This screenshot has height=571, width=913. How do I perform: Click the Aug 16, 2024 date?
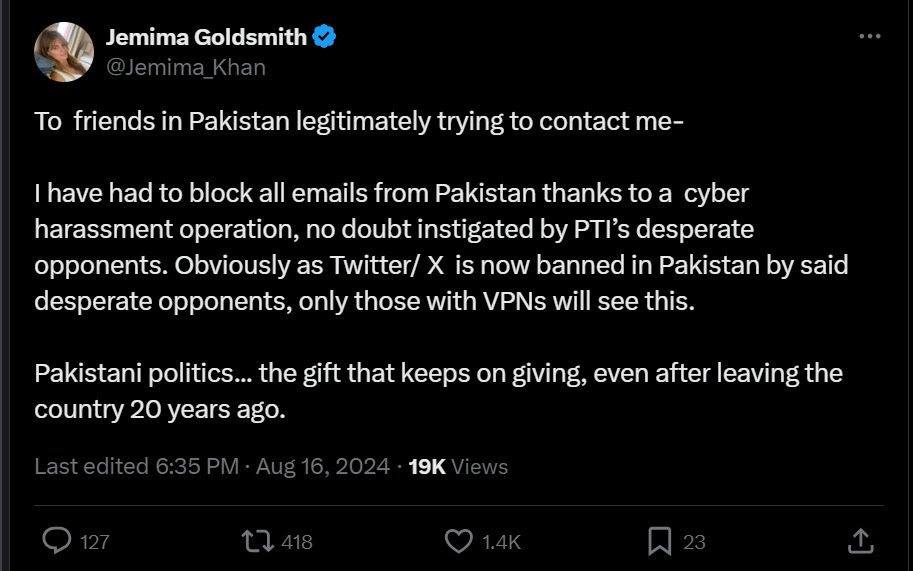coord(322,466)
